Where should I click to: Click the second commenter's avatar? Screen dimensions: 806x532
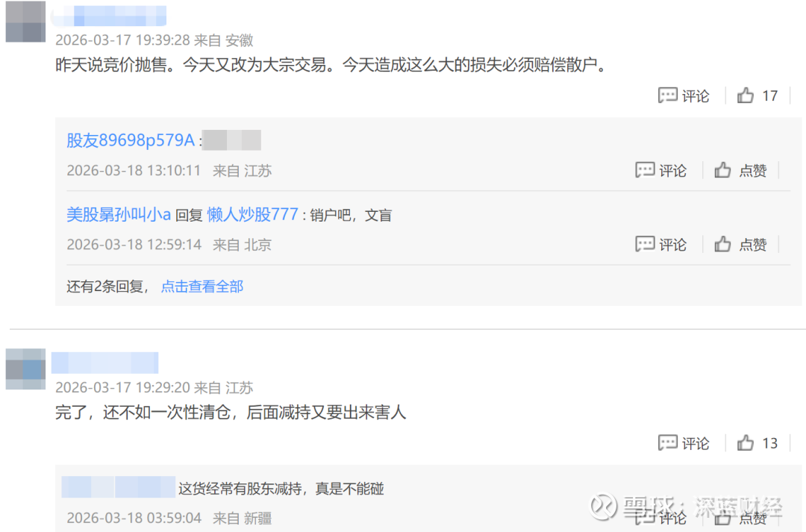pyautogui.click(x=25, y=369)
